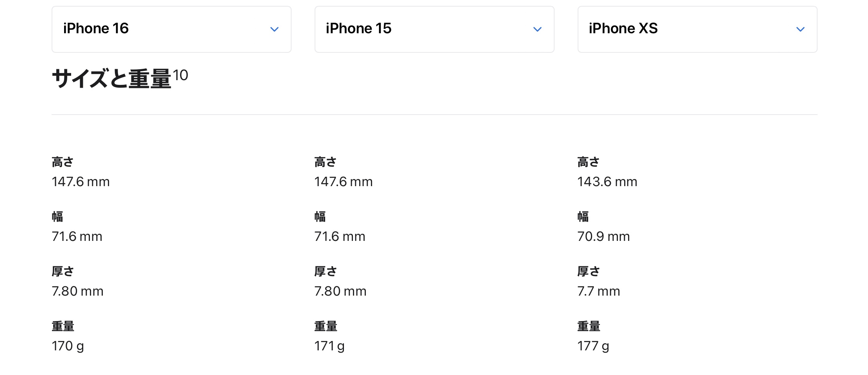This screenshot has width=868, height=375.
Task: Open the iPhone 15 model dropdown
Action: coord(434,29)
